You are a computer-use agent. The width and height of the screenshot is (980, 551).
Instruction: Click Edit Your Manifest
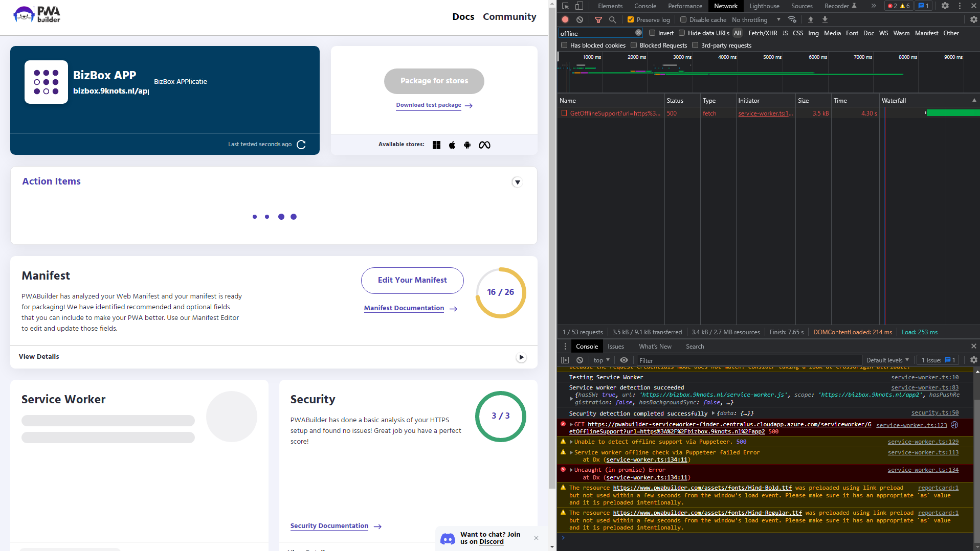tap(412, 280)
